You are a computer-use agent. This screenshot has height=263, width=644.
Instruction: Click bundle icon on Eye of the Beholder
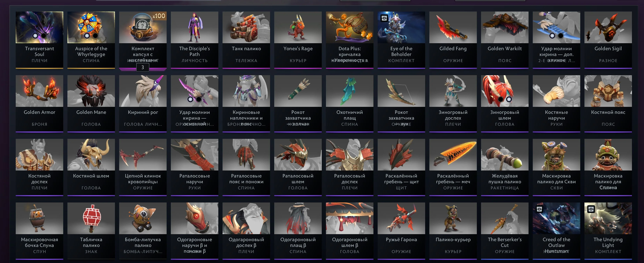(384, 18)
